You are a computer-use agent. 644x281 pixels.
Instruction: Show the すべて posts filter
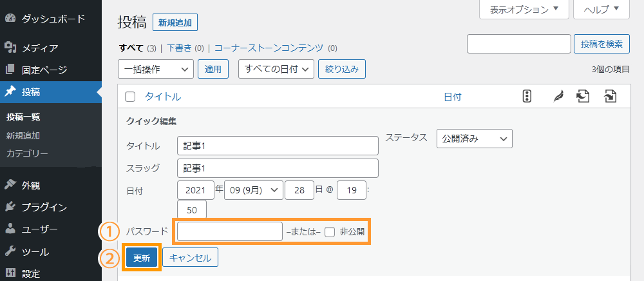point(131,48)
